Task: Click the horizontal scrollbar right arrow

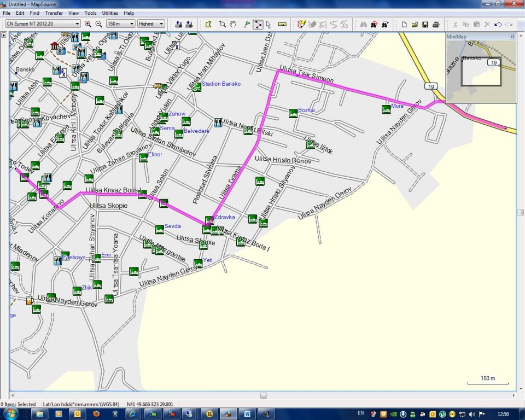Action: [514, 395]
